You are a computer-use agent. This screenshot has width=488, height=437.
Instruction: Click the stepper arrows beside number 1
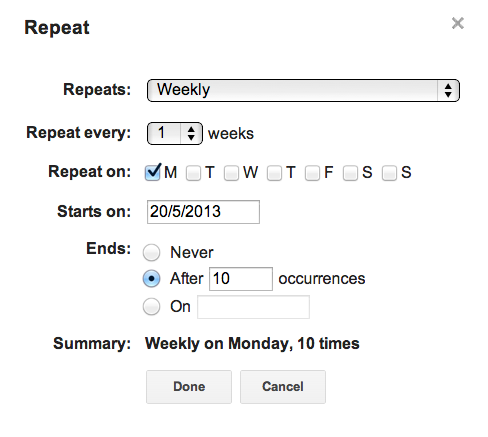click(191, 133)
